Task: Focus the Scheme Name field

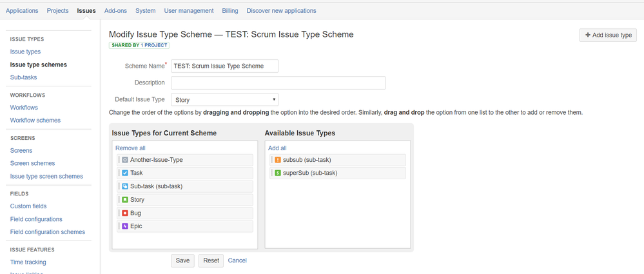Action: [x=225, y=66]
